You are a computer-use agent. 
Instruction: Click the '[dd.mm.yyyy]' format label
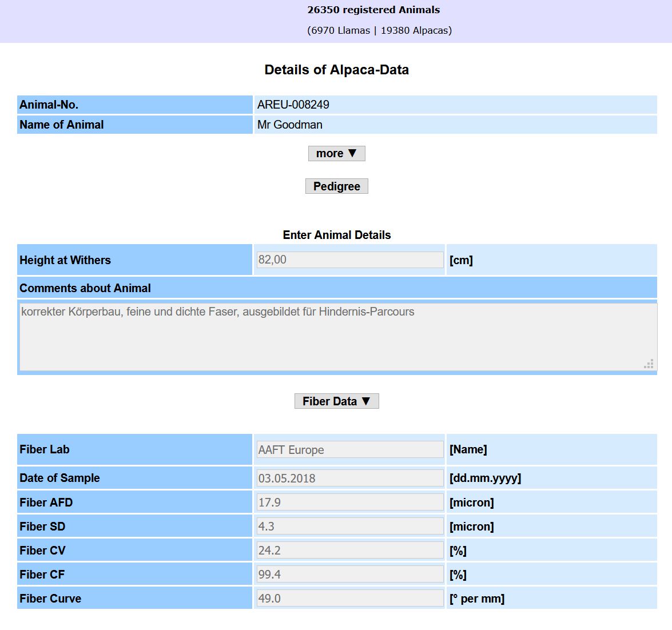pyautogui.click(x=485, y=479)
